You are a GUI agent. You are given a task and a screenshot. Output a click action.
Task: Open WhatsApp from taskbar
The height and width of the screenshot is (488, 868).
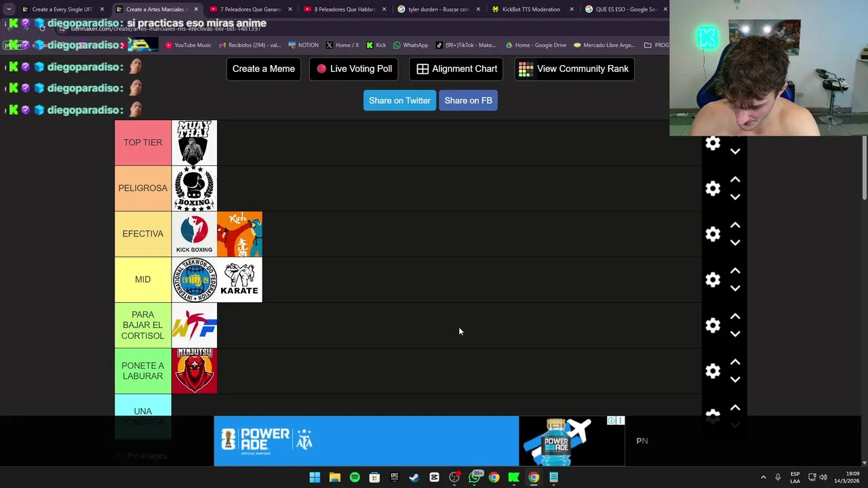point(474,477)
